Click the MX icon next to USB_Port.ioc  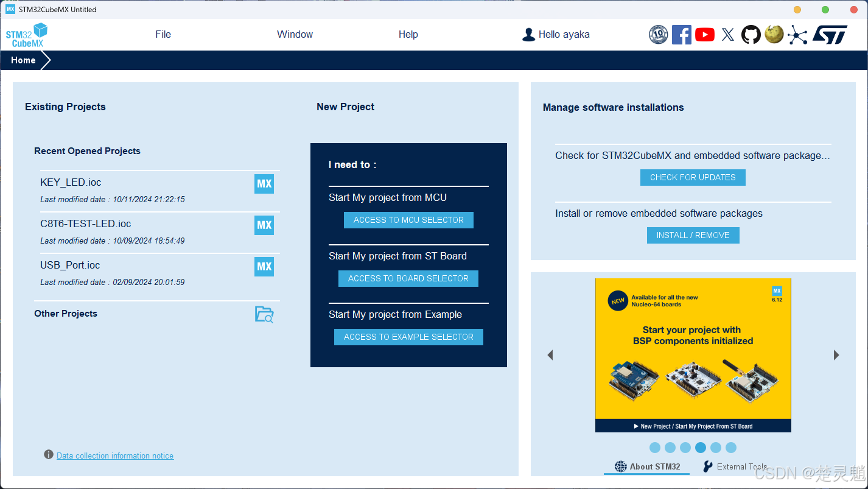tap(264, 267)
